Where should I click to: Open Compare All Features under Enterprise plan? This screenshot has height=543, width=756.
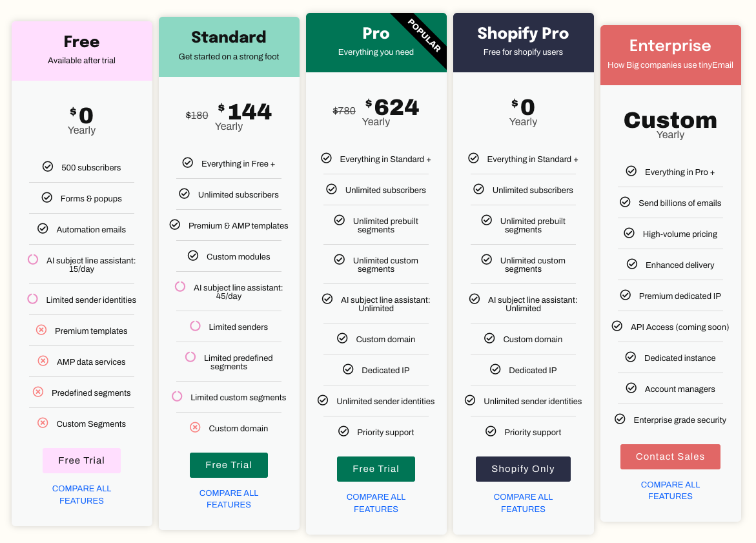click(670, 490)
